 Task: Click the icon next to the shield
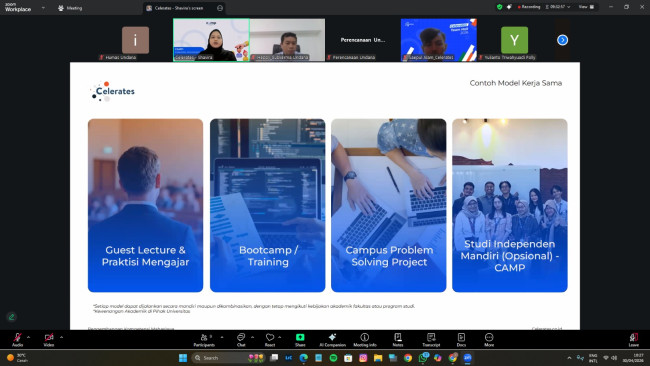tap(509, 7)
